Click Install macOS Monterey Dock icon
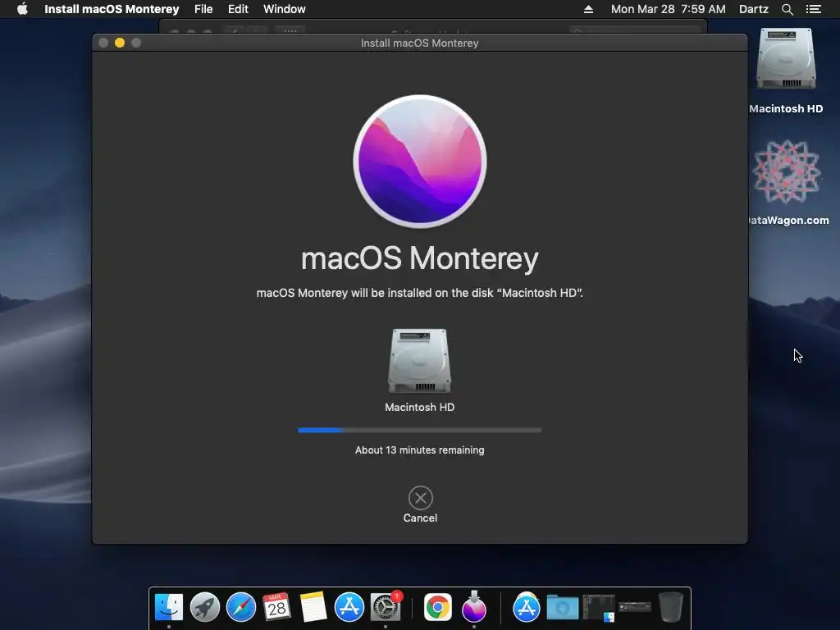The image size is (840, 630). point(474,608)
